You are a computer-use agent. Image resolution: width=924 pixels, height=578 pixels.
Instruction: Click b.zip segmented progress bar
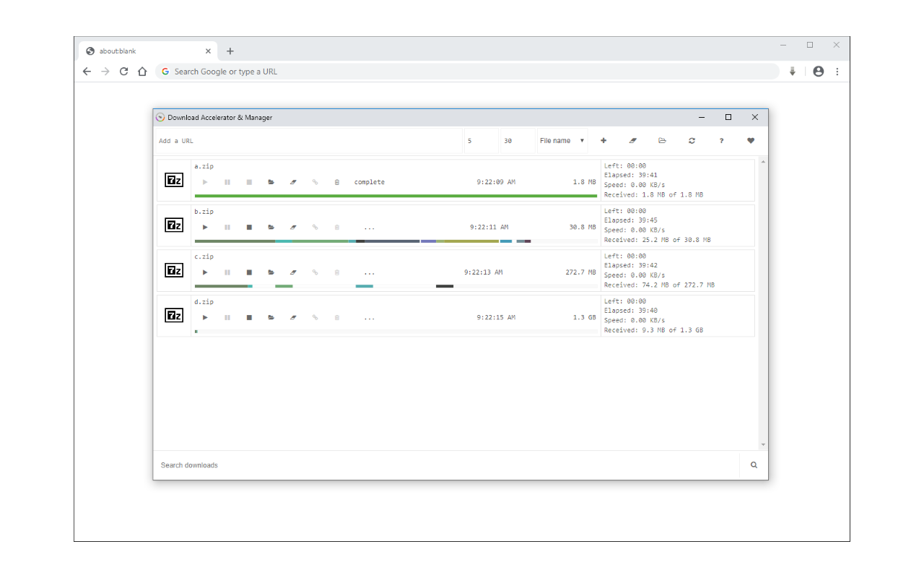(361, 241)
